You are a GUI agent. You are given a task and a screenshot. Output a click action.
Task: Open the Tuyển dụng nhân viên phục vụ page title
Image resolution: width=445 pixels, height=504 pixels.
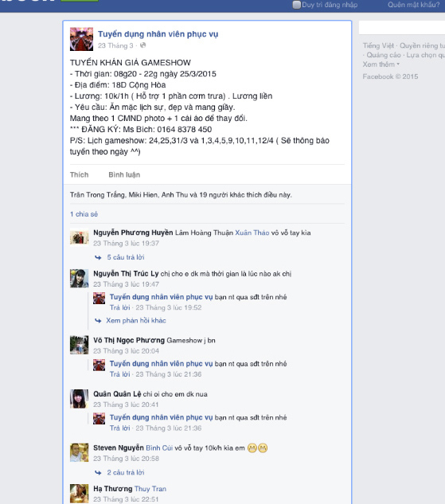tap(158, 34)
